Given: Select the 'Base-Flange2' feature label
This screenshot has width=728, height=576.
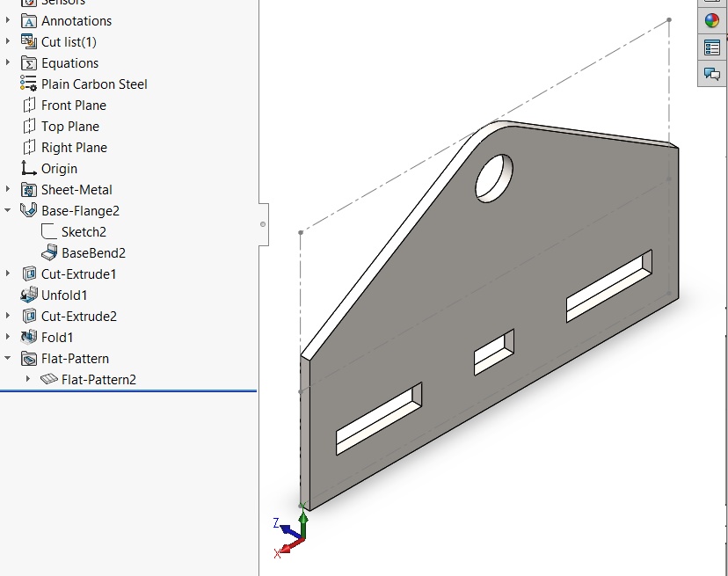Looking at the screenshot, I should click(80, 211).
